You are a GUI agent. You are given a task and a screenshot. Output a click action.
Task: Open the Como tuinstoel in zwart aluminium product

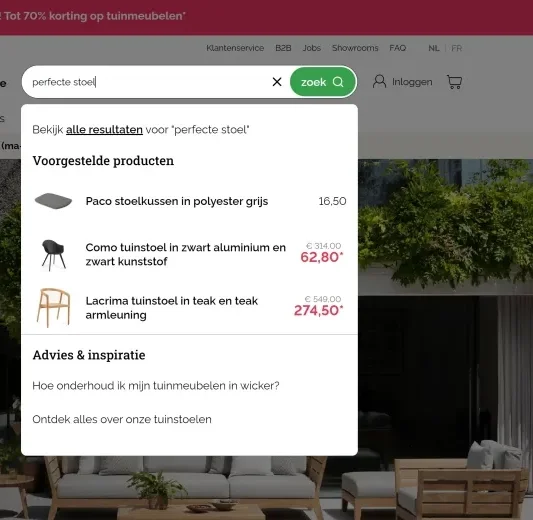click(185, 254)
